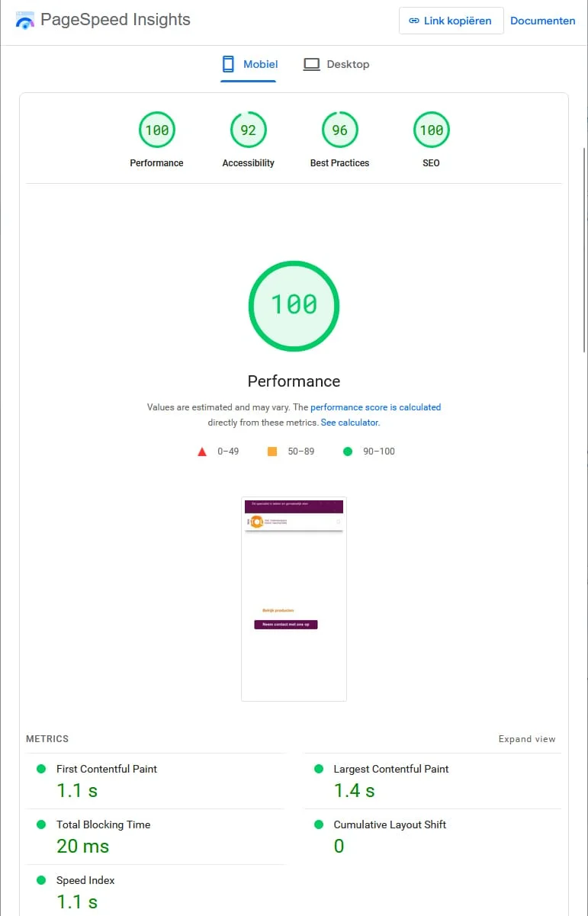Click the desktop monitor icon in tabs
This screenshot has width=588, height=916.
coord(311,65)
